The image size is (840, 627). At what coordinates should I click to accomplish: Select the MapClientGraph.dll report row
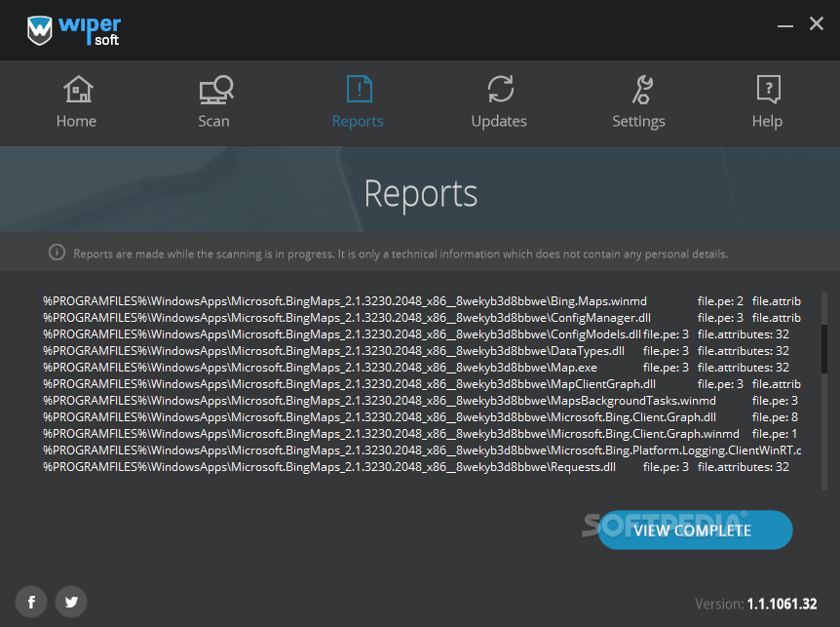(422, 384)
